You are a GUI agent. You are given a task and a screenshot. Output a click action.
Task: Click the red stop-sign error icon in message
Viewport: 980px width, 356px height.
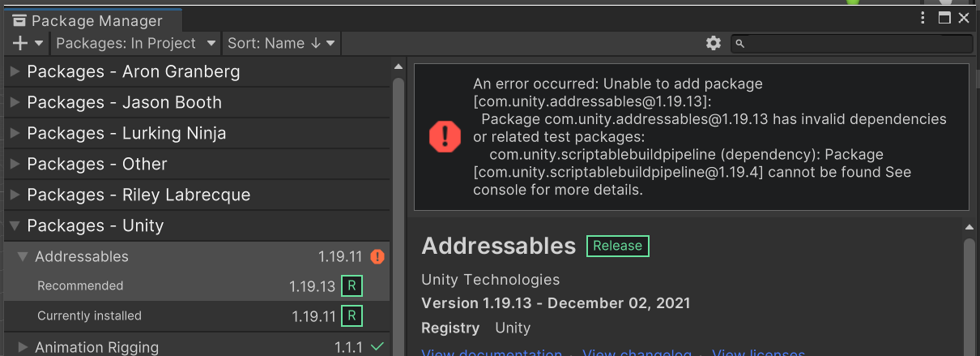pos(445,137)
